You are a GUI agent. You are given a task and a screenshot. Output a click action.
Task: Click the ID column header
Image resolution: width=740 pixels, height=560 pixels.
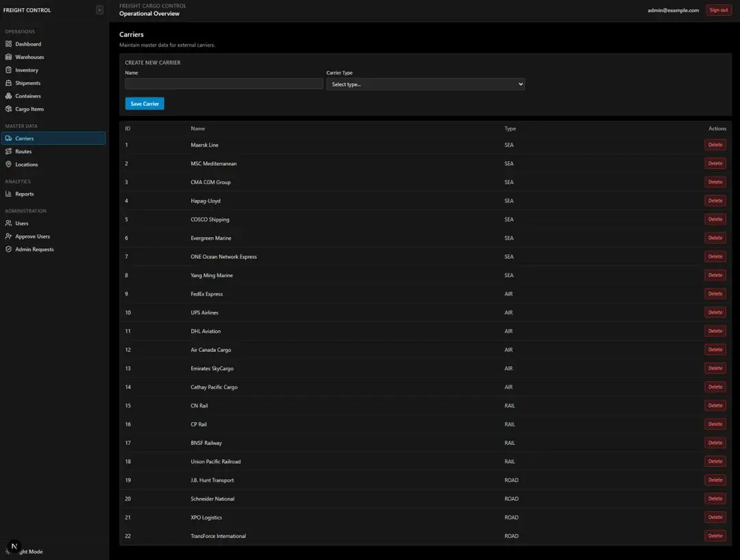pyautogui.click(x=127, y=128)
